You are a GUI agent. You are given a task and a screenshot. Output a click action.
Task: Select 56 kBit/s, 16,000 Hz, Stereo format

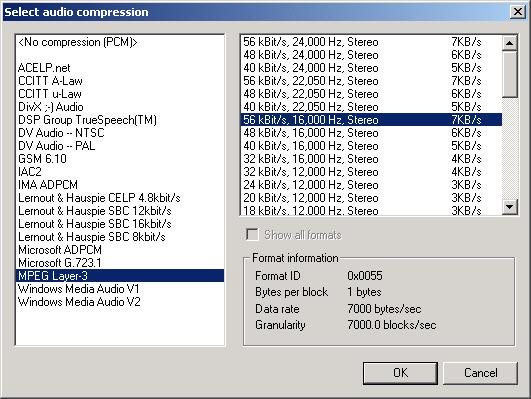tap(371, 120)
